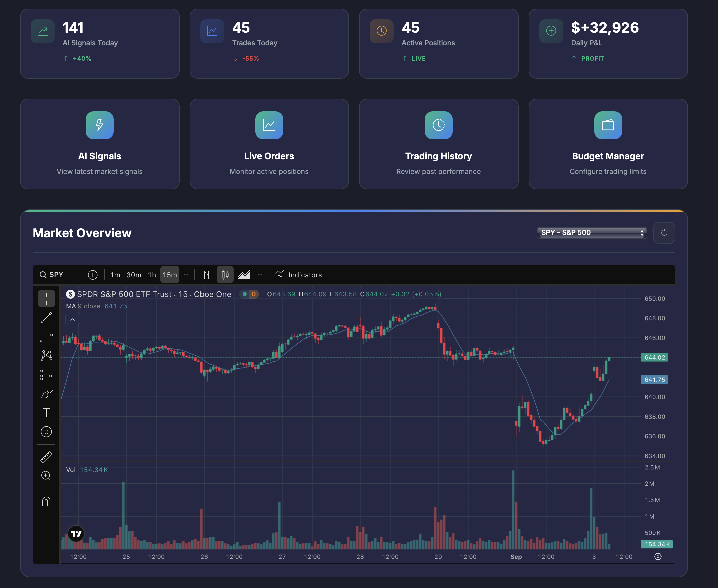
Task: Select the crosshair cursor tool
Action: coord(46,298)
